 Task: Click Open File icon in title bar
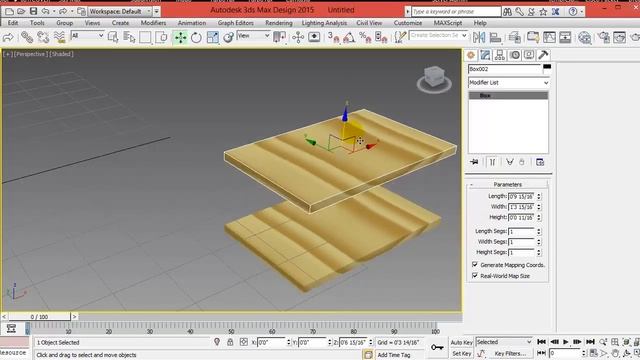(x=21, y=11)
